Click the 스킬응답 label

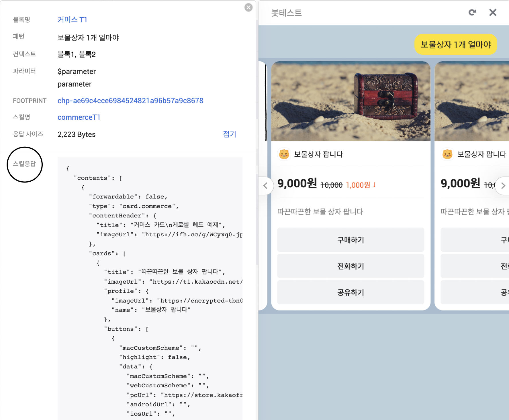[25, 164]
